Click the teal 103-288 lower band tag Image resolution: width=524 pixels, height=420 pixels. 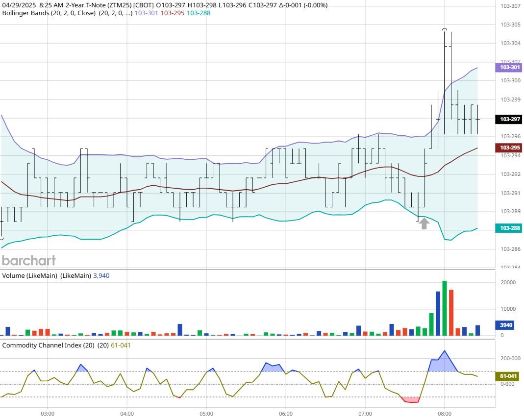[509, 228]
